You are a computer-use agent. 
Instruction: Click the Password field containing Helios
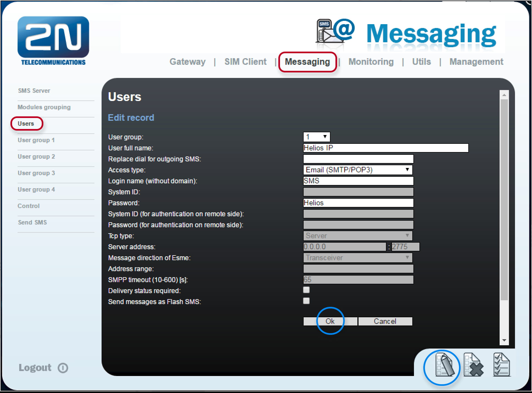click(358, 203)
